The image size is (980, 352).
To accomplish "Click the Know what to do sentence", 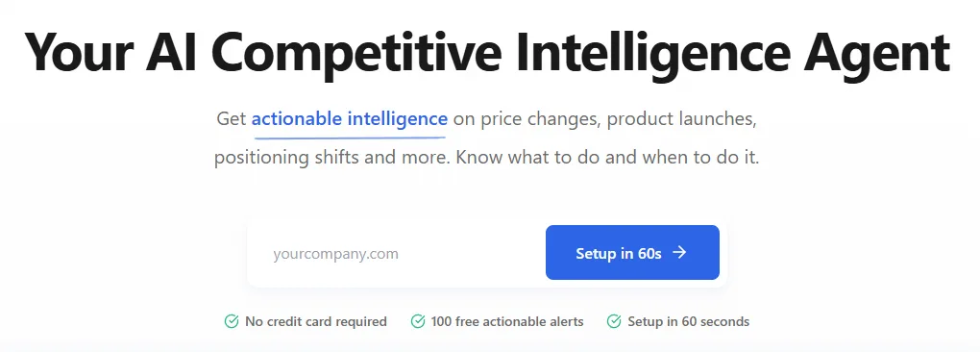I will [607, 157].
